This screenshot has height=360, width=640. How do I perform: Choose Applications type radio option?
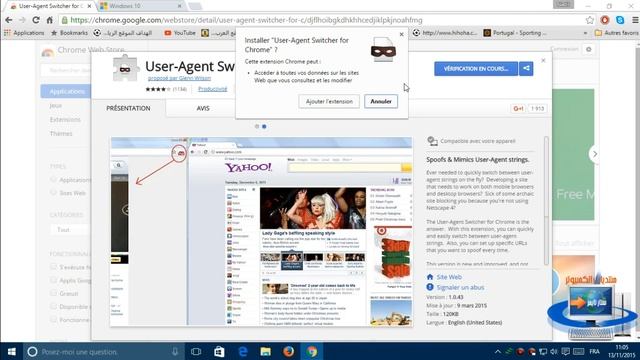click(53, 180)
